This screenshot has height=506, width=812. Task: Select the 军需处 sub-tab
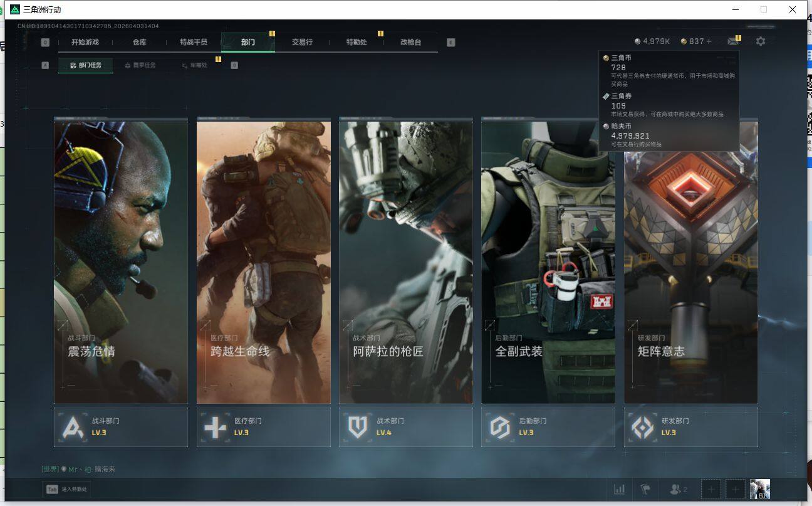click(x=194, y=65)
